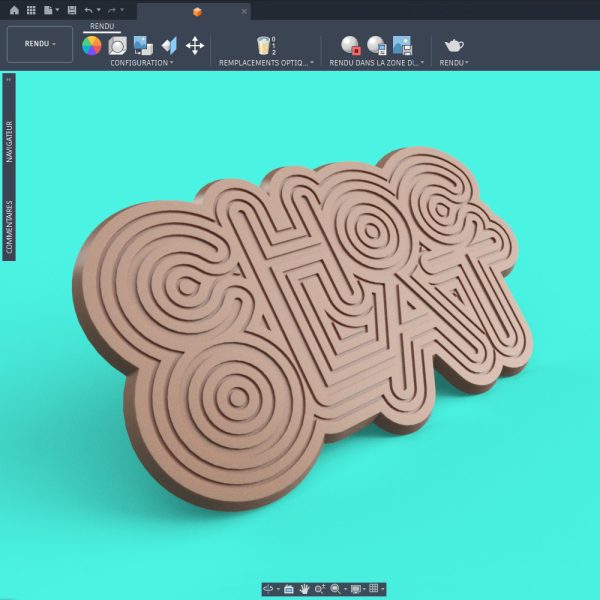
Task: Open the NAVIGATEUR side panel
Action: (x=9, y=142)
